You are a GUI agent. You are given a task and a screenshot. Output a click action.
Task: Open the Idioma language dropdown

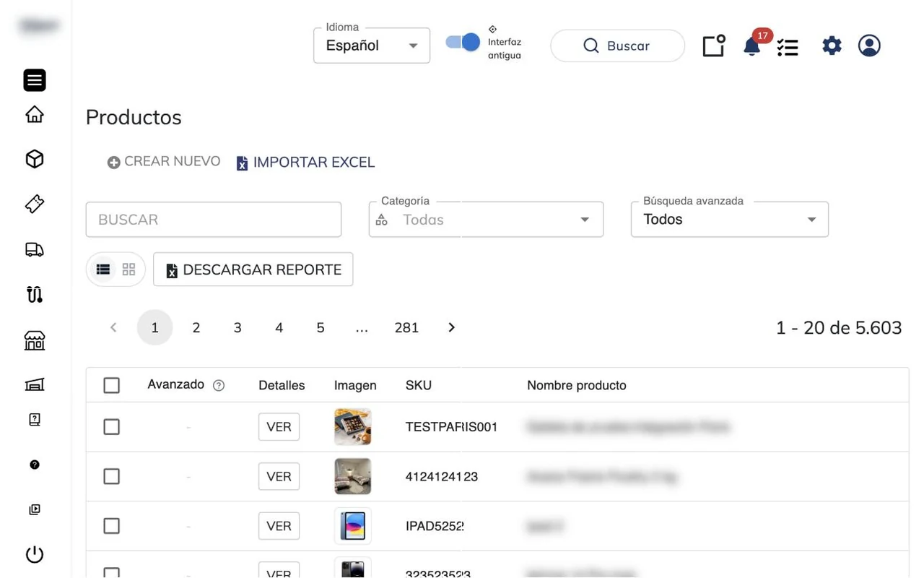(x=372, y=46)
